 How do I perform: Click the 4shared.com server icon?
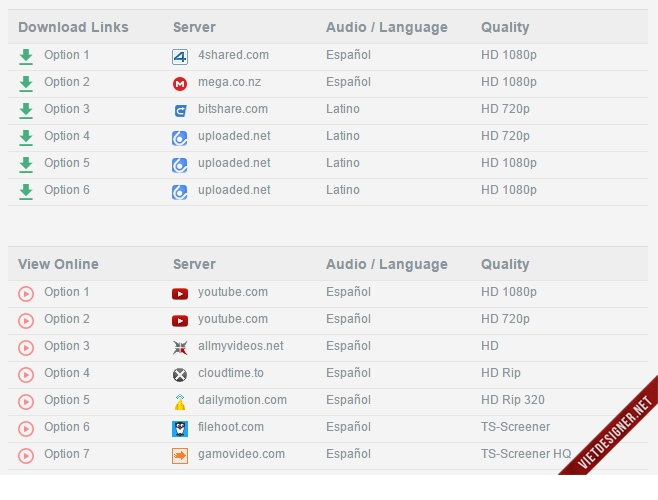tap(180, 57)
